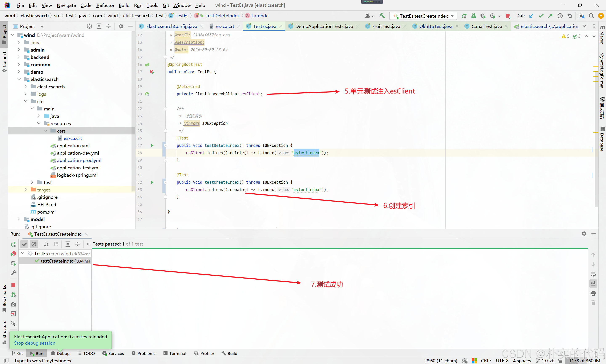Image resolution: width=606 pixels, height=364 pixels.
Task: Toggle show ignored tests button
Action: 34,244
